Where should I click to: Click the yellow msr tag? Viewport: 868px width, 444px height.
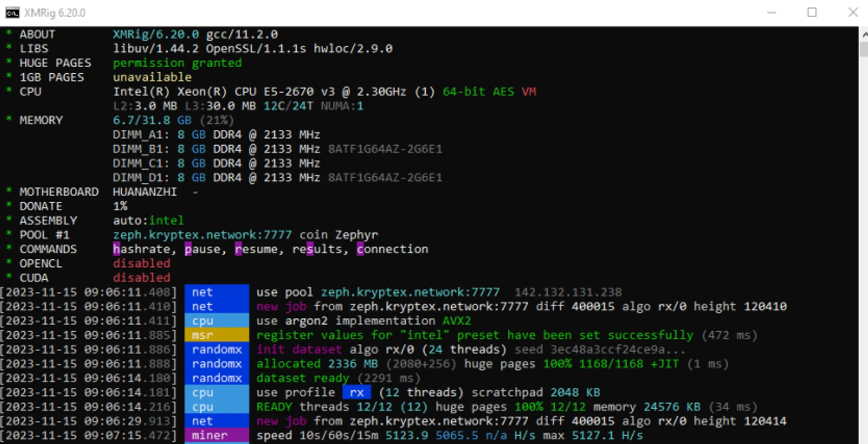tap(217, 335)
